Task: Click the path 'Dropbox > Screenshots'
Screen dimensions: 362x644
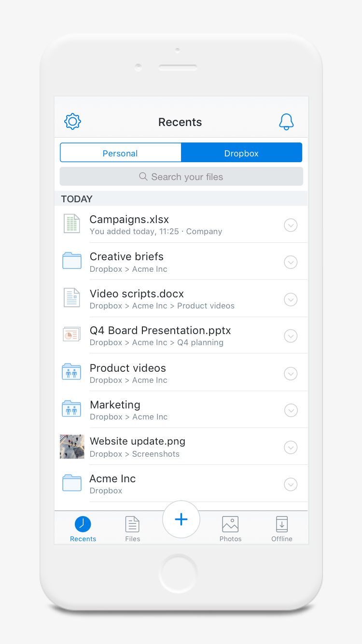Action: click(x=135, y=454)
